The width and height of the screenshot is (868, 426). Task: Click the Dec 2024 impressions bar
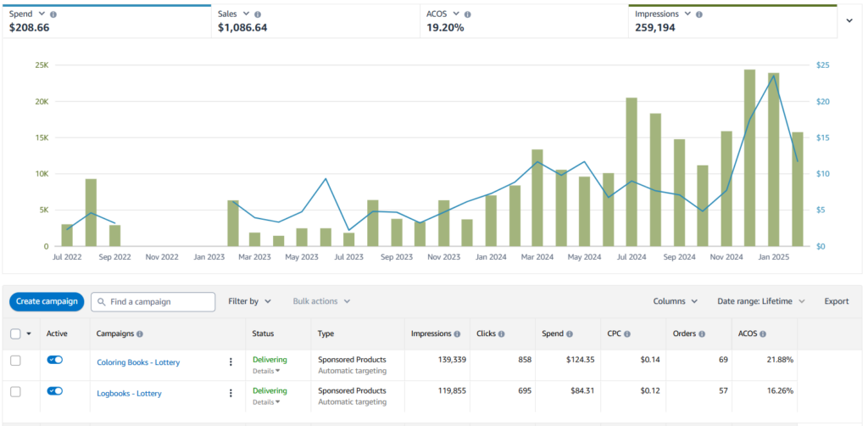(749, 158)
